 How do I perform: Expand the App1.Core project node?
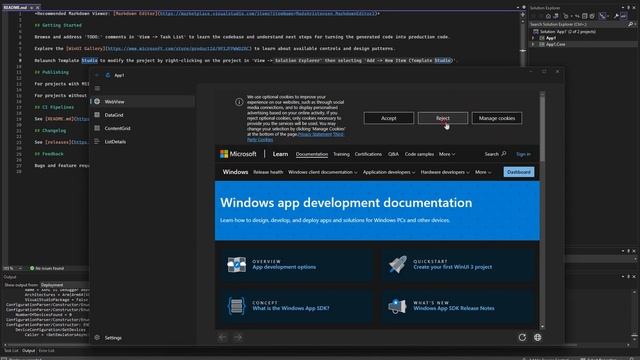(533, 44)
